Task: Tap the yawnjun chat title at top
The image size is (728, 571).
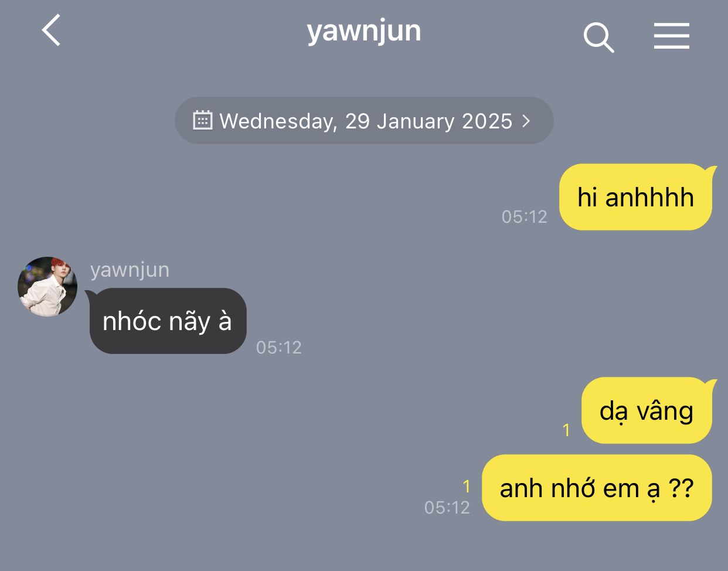Action: (x=364, y=30)
